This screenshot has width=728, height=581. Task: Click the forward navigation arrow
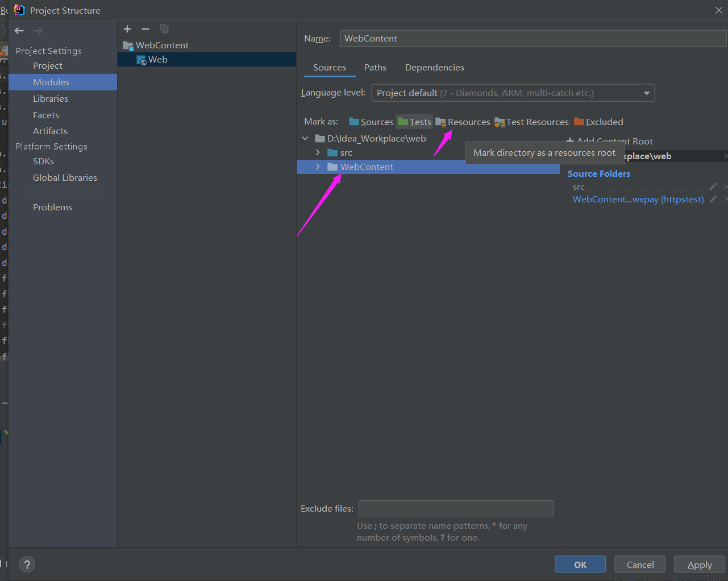pos(38,31)
